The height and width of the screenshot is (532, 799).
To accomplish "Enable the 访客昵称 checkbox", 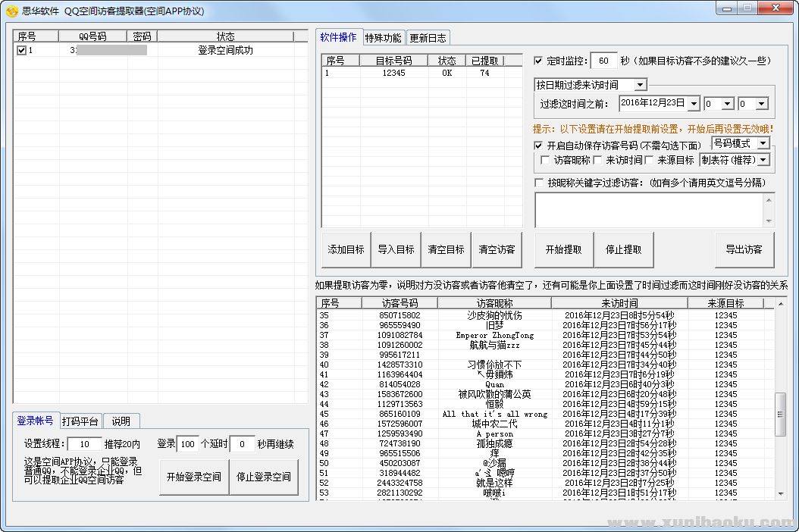I will [x=545, y=160].
